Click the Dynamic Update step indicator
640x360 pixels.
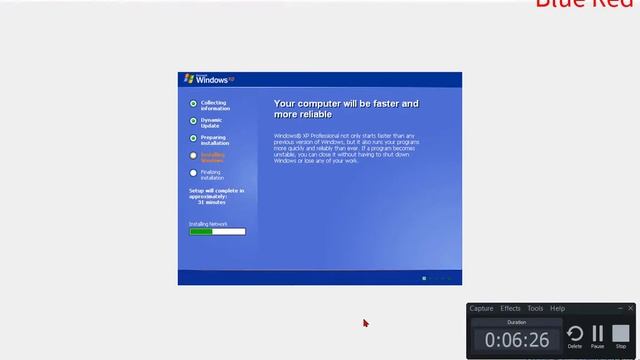(193, 121)
